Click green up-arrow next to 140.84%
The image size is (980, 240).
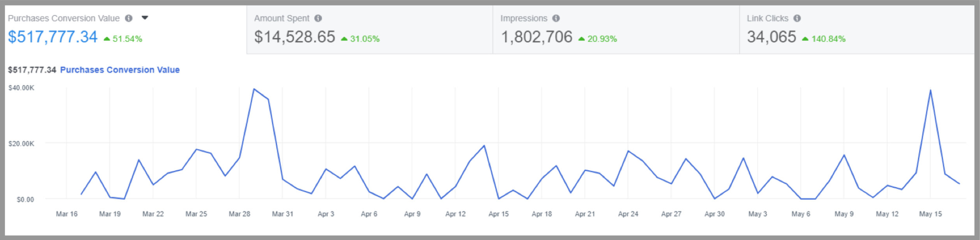pos(805,39)
